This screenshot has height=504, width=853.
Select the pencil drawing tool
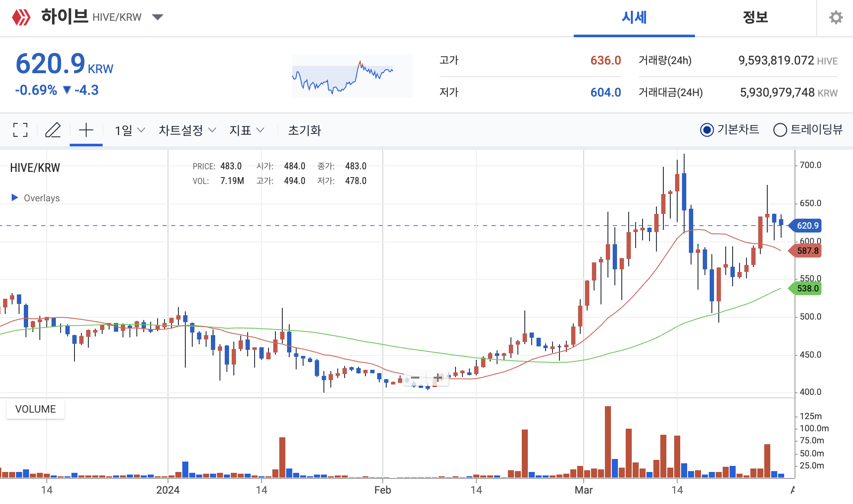tap(53, 130)
